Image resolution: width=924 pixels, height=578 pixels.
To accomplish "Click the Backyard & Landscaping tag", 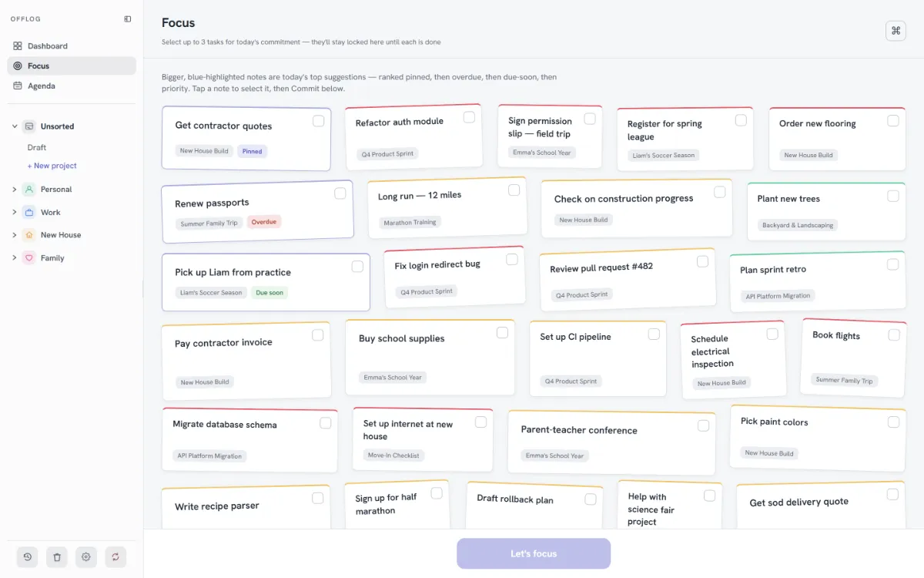I will [798, 225].
